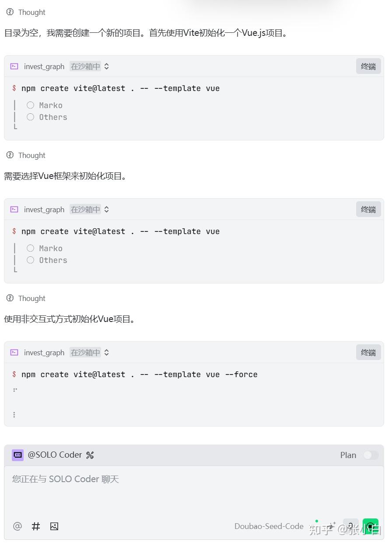392x546 pixels.
Task: Click the # context reference icon
Action: [x=36, y=526]
